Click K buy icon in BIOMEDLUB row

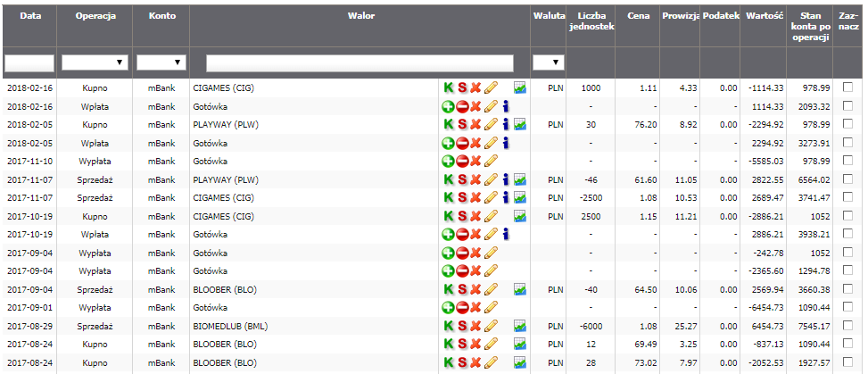click(x=449, y=325)
